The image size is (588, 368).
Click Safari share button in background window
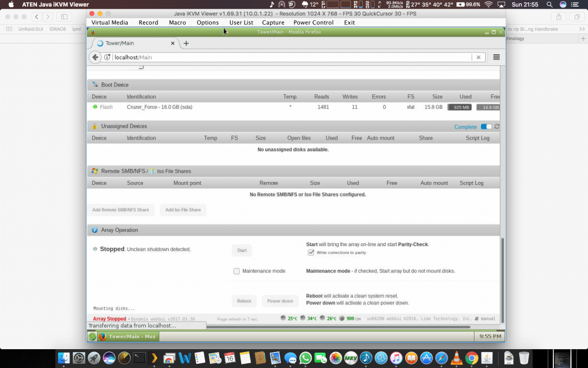point(559,16)
